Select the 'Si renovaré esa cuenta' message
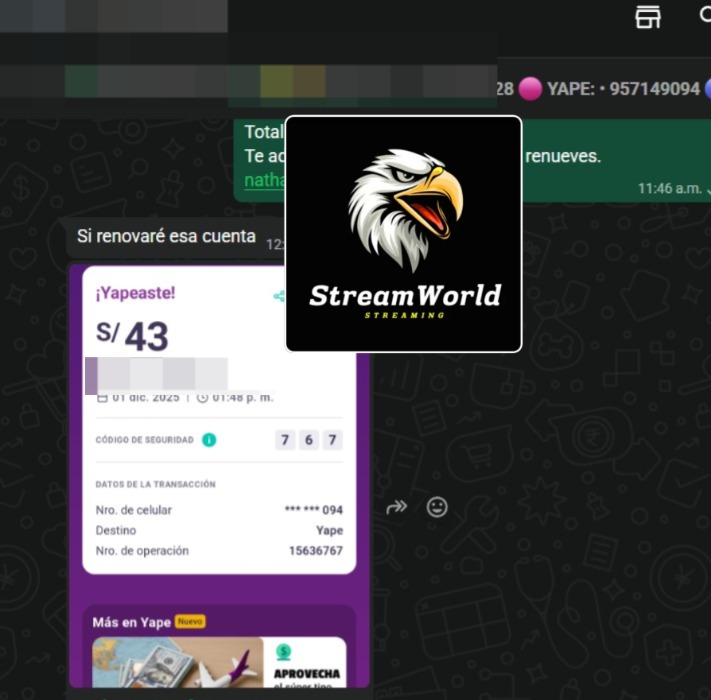 pos(166,237)
